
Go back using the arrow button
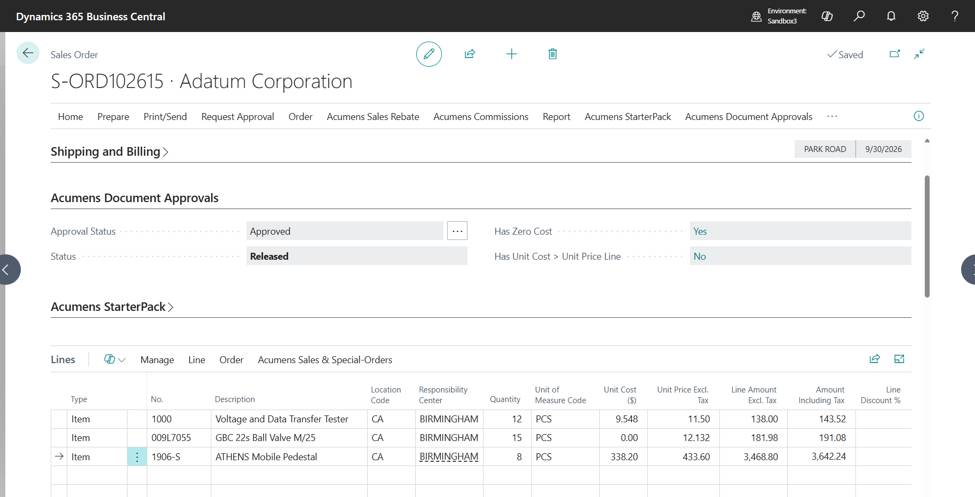(27, 53)
